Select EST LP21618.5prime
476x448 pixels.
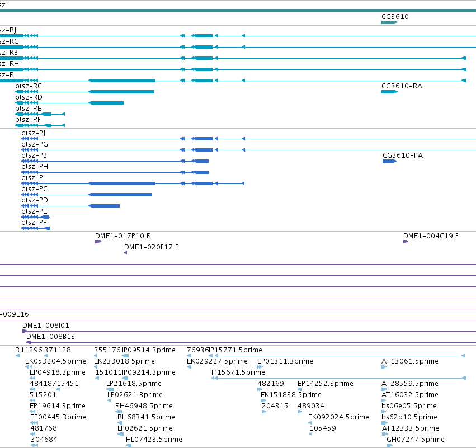tap(134, 384)
